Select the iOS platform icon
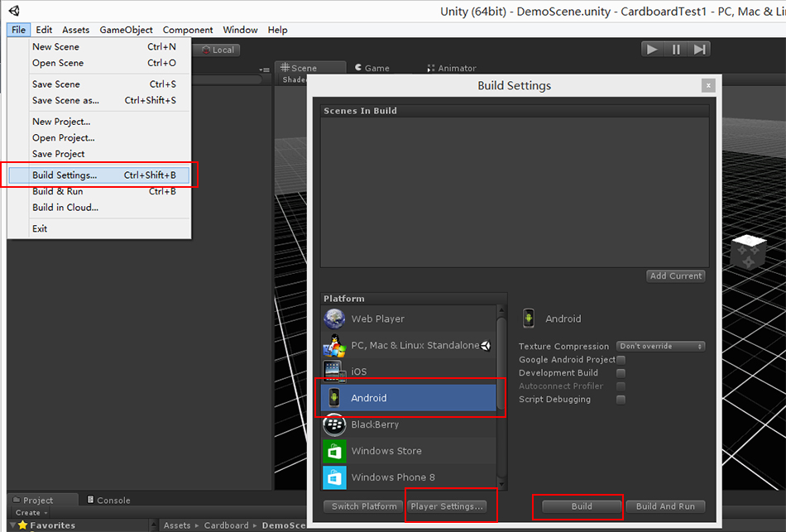This screenshot has width=786, height=532. coord(334,371)
